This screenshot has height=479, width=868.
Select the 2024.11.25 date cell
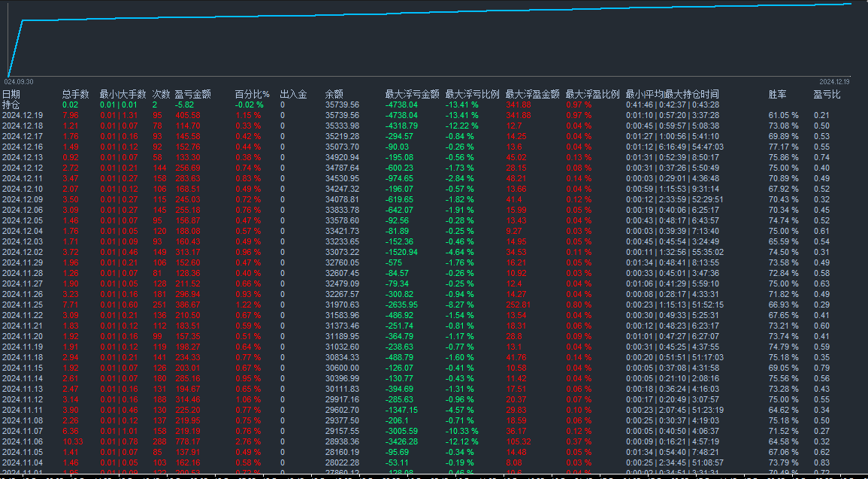click(22, 305)
